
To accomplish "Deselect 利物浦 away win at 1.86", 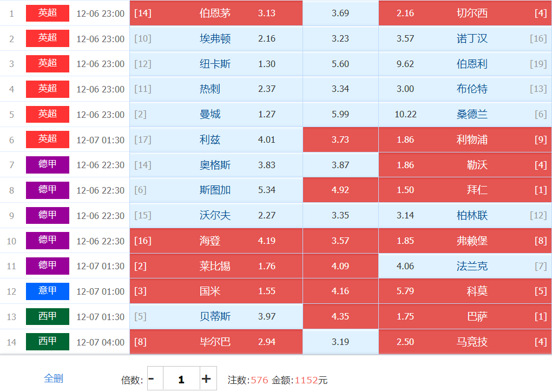I will pos(465,139).
